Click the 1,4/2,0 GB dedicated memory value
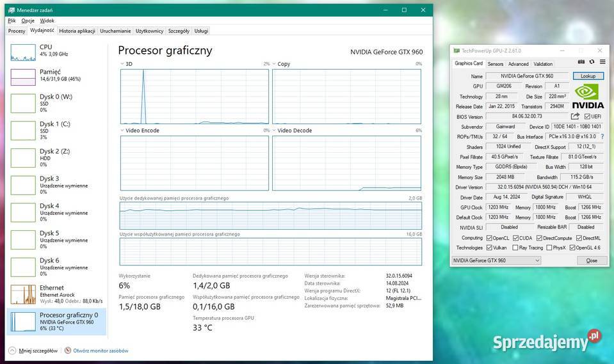The image size is (614, 364). [x=211, y=286]
